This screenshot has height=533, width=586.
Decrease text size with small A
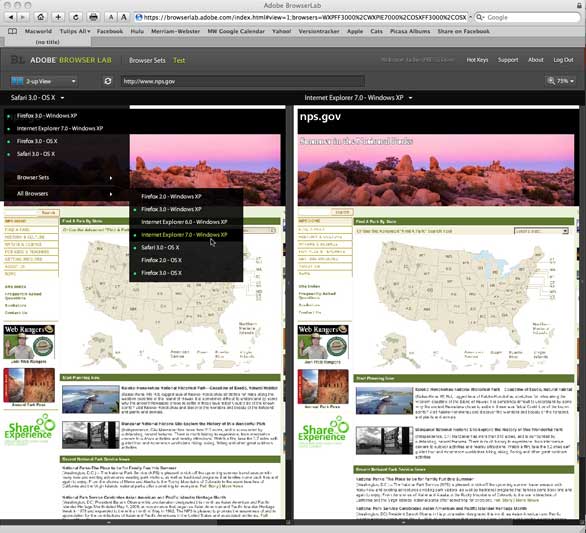tap(111, 17)
